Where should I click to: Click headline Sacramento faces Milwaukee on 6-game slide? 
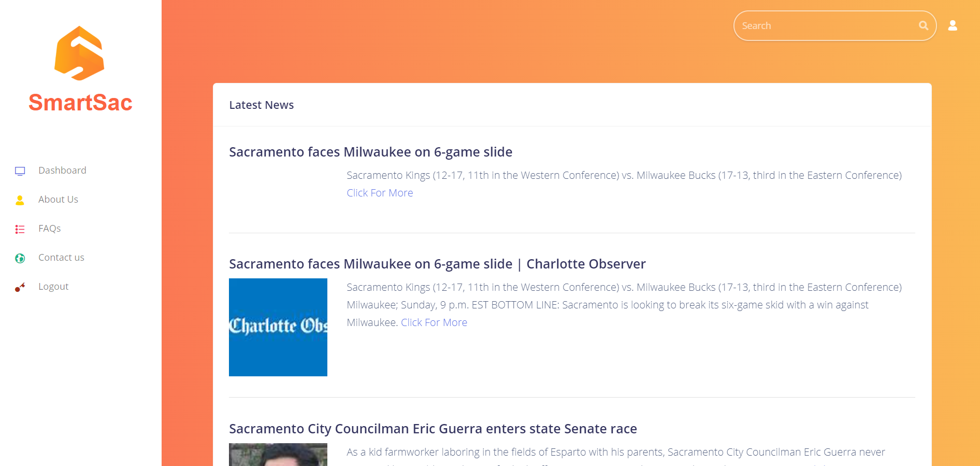point(370,152)
